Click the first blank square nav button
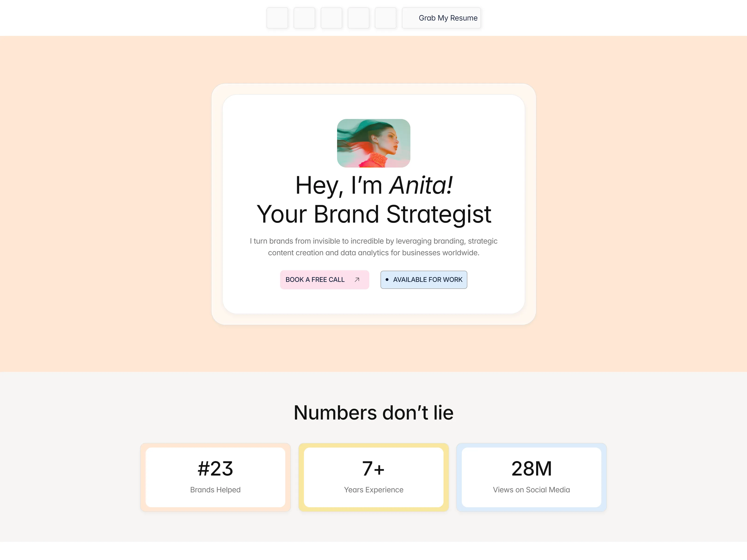 (x=277, y=18)
